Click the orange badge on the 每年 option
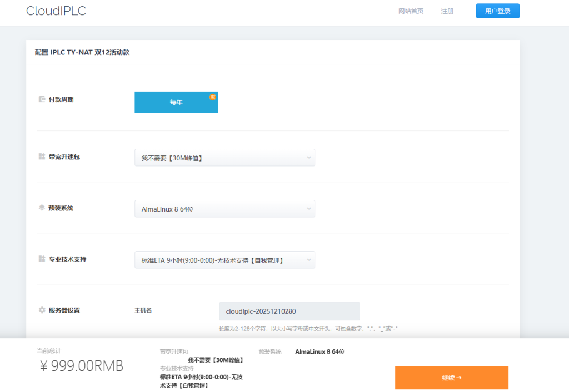 (212, 97)
